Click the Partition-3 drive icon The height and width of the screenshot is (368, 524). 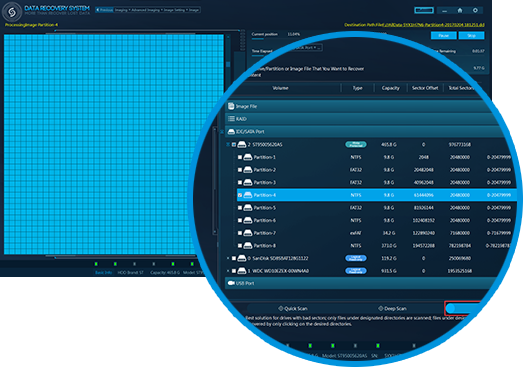(248, 182)
